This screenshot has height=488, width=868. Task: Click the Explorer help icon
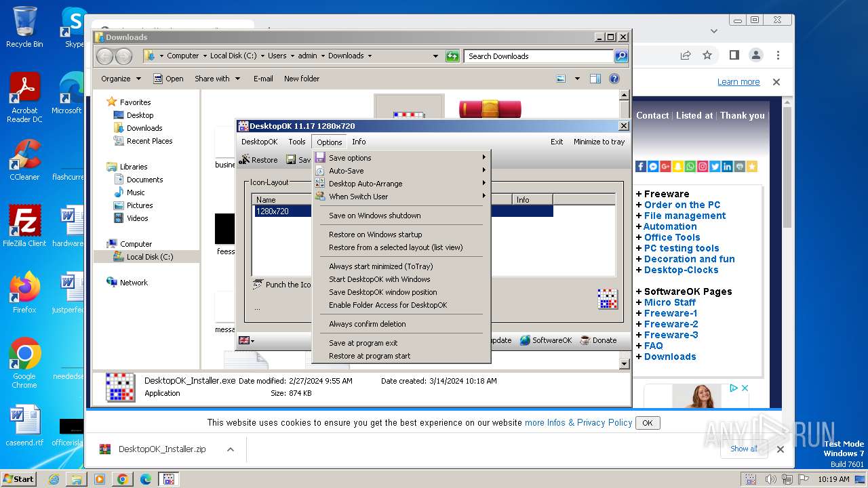pyautogui.click(x=614, y=79)
